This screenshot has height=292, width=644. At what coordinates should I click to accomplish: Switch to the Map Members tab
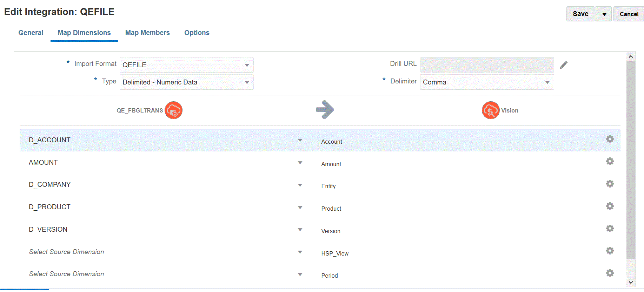tap(147, 33)
